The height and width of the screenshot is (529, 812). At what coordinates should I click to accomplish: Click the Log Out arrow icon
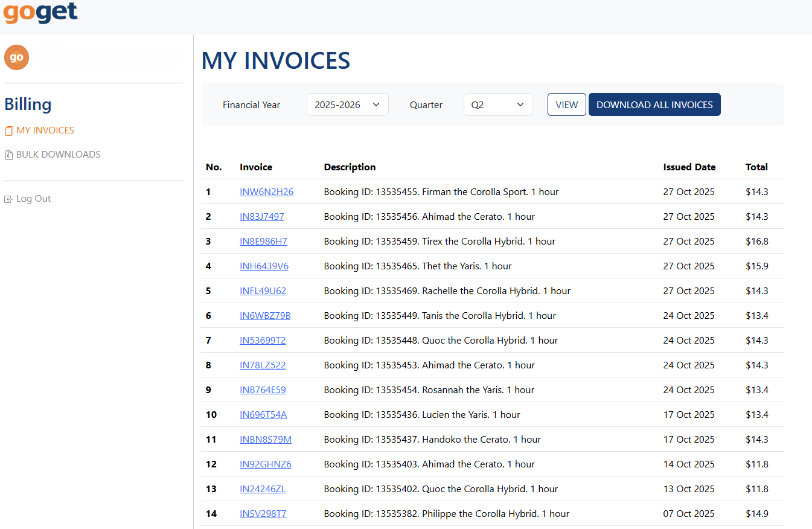point(8,199)
